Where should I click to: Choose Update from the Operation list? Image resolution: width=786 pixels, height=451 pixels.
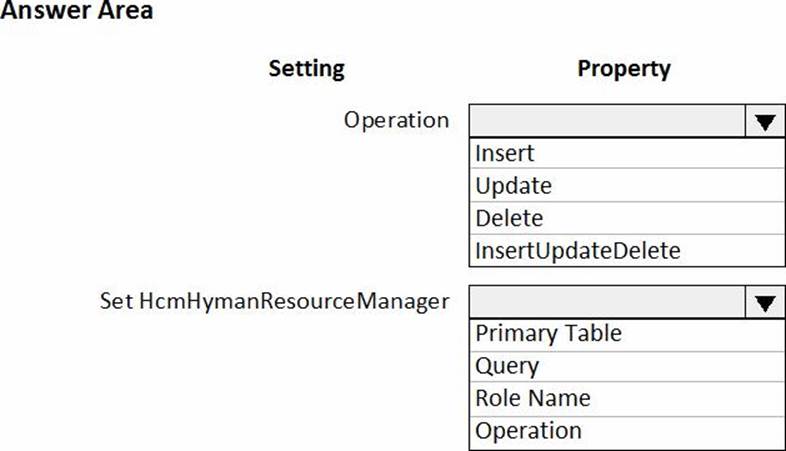(513, 186)
